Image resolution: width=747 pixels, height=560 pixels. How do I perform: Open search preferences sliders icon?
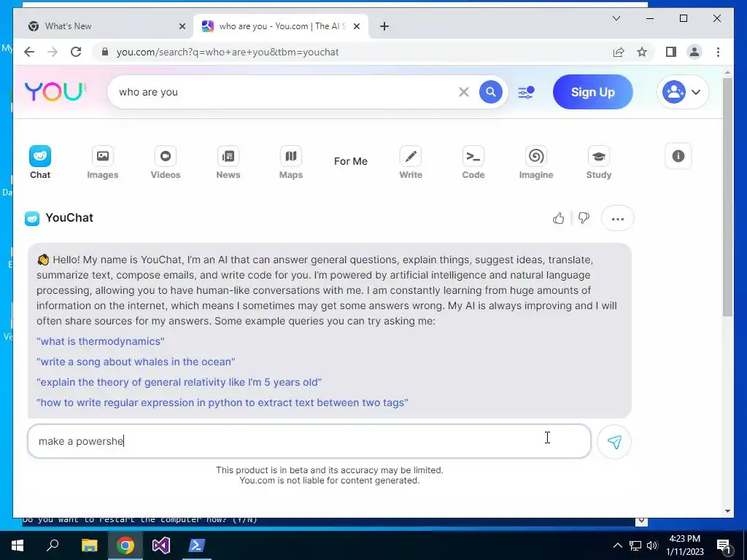[x=526, y=92]
